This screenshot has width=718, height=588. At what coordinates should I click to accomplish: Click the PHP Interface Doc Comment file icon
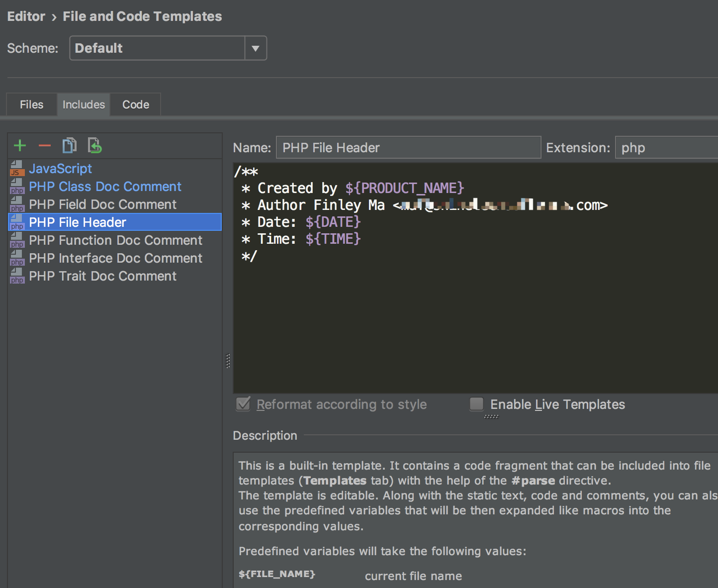point(17,258)
